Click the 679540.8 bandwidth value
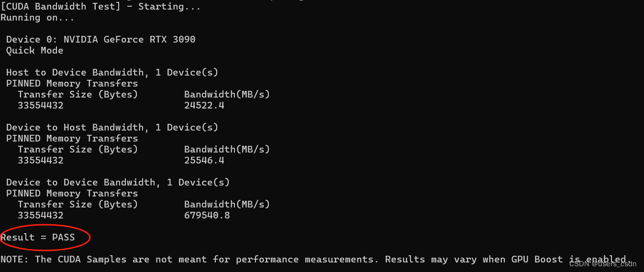The image size is (644, 272). [x=207, y=215]
